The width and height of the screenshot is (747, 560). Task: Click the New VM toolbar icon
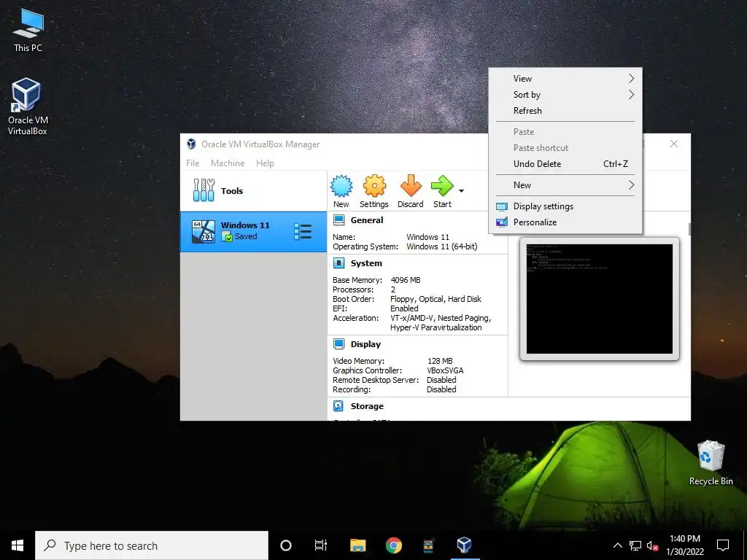click(x=341, y=186)
